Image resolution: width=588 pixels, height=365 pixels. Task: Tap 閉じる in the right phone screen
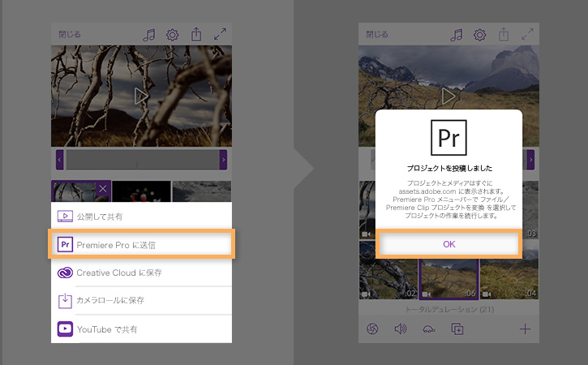(x=377, y=35)
